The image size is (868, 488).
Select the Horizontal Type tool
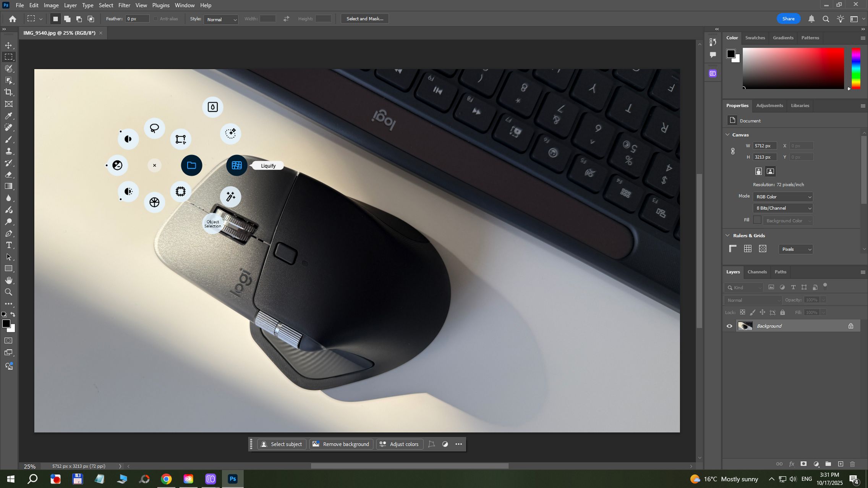coord(8,245)
